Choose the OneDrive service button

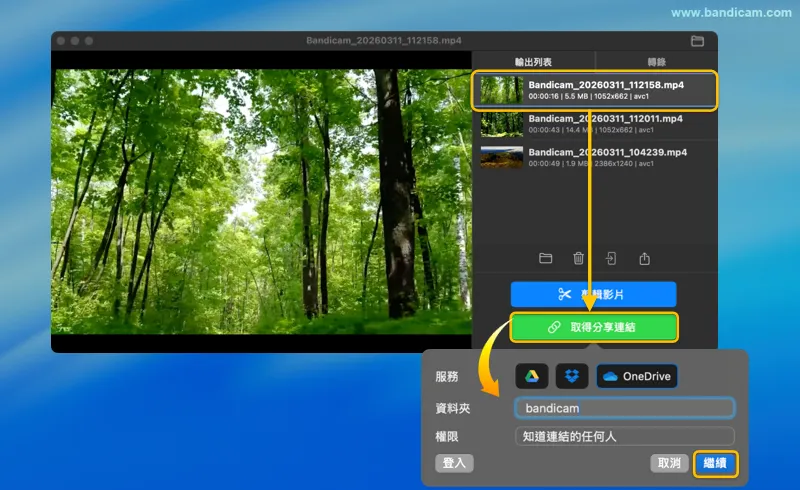637,376
